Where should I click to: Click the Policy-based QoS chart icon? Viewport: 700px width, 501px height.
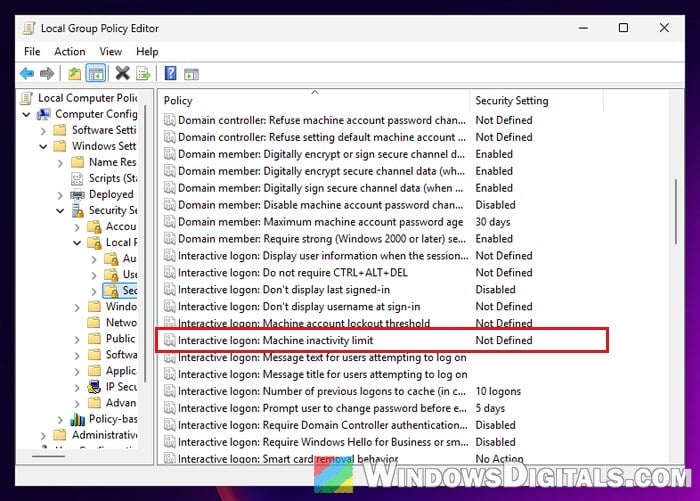(78, 419)
